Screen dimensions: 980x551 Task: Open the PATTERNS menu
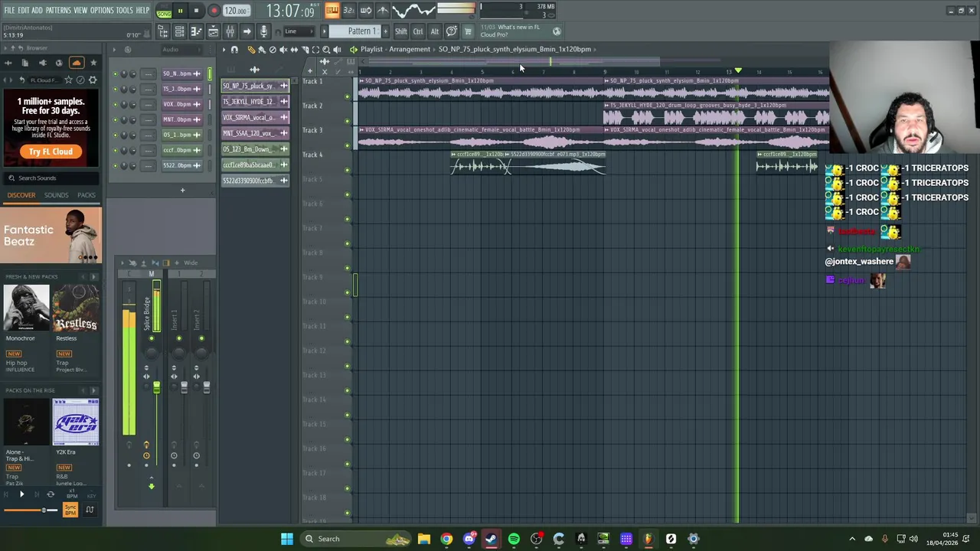(58, 10)
